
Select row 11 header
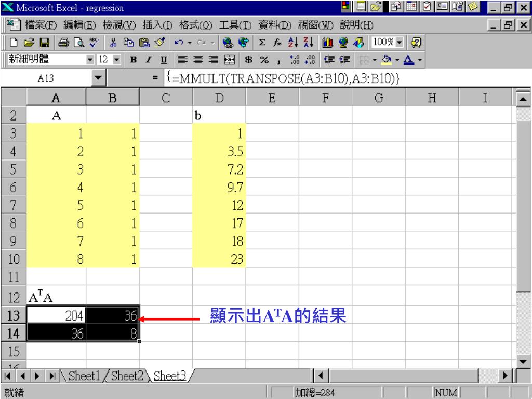[14, 277]
